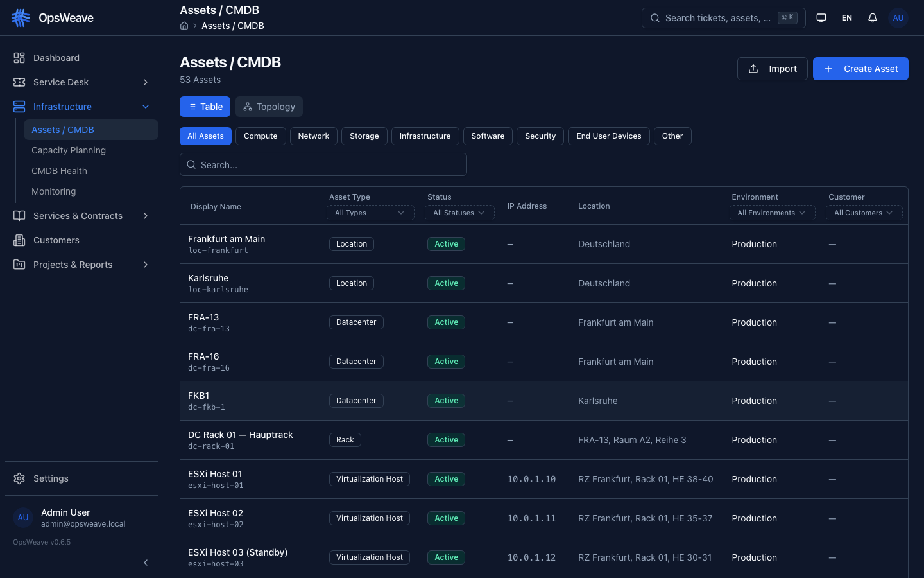Select the Network category tab
The width and height of the screenshot is (924, 578).
click(x=313, y=136)
